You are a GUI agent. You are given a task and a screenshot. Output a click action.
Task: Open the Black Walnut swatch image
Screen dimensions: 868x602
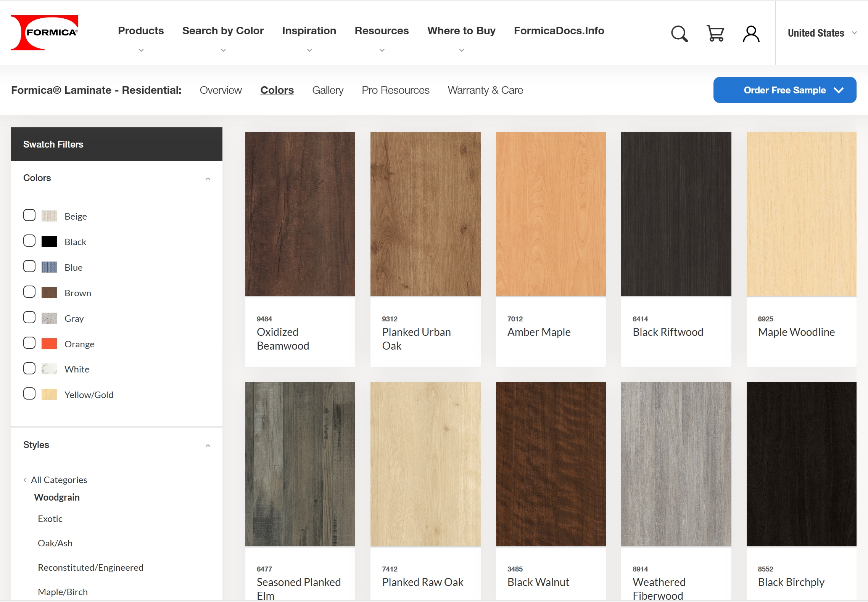pos(551,464)
